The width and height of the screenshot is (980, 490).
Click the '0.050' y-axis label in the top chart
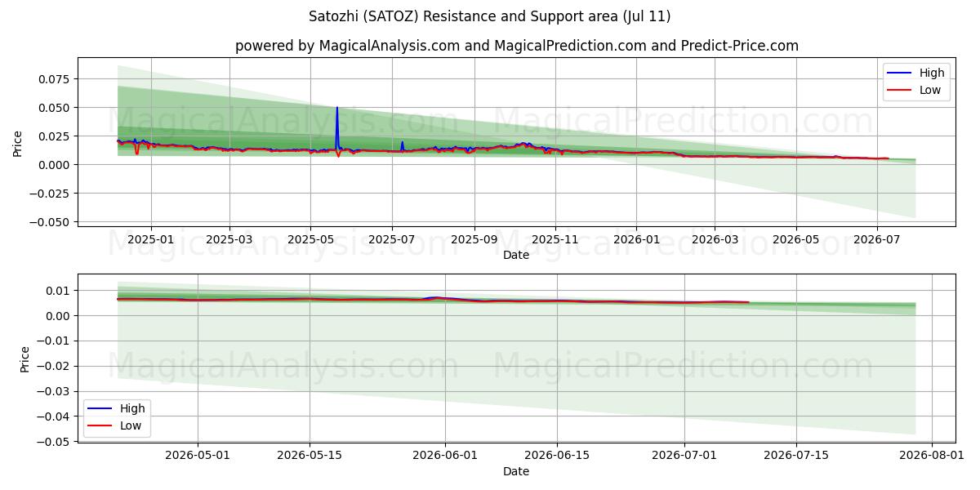coord(56,108)
